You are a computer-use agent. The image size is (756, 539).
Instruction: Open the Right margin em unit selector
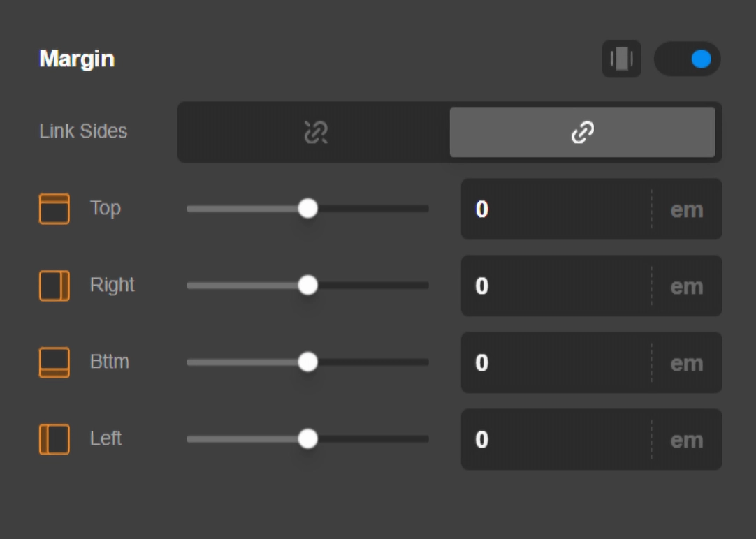[687, 286]
